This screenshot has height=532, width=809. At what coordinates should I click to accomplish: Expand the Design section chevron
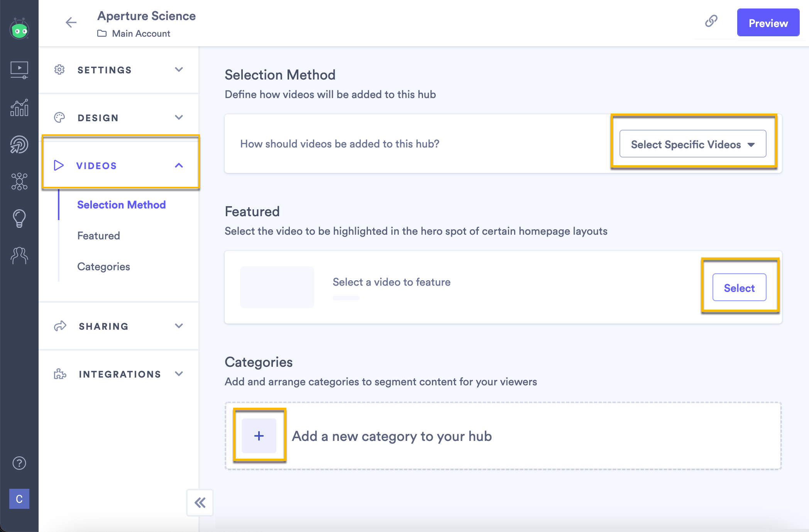point(179,117)
